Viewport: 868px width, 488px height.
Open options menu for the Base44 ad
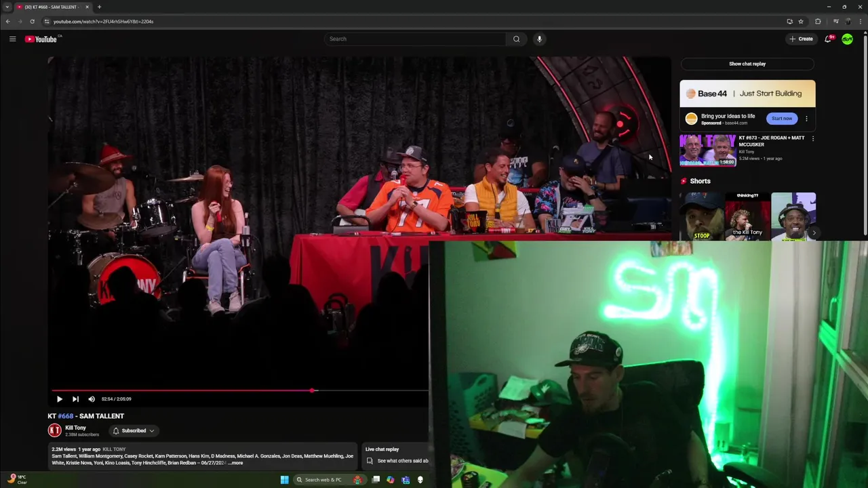pyautogui.click(x=806, y=119)
